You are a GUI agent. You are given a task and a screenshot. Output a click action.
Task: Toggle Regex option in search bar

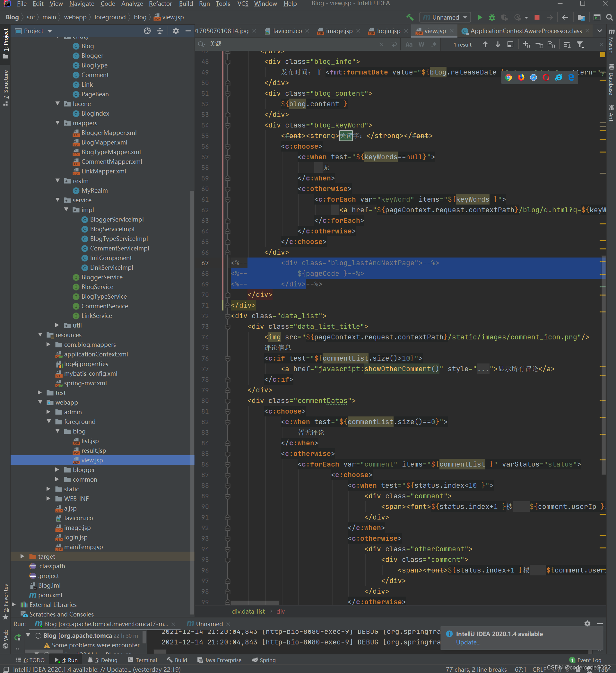[x=434, y=44]
